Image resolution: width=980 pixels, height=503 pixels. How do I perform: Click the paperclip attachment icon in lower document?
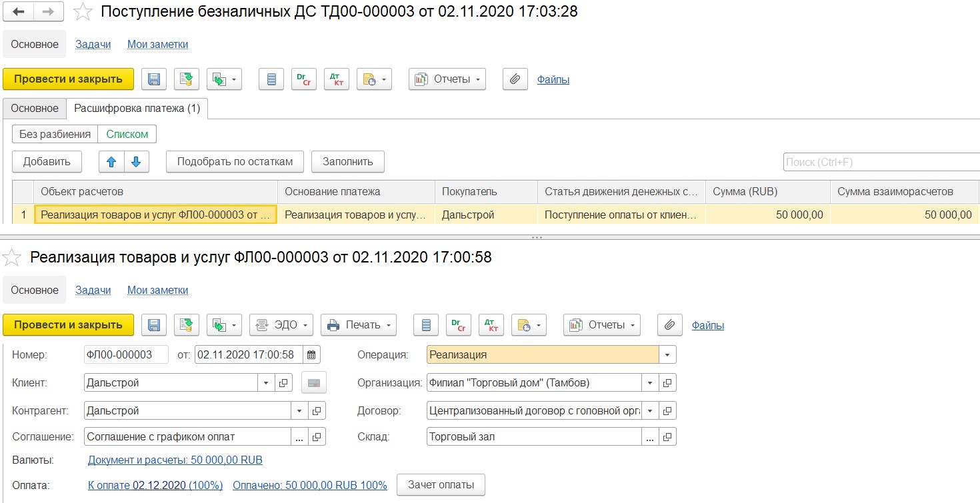point(669,325)
